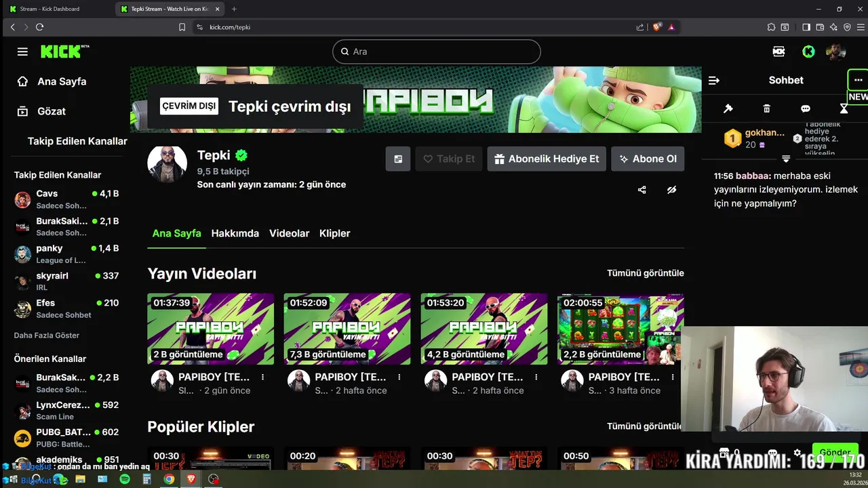Open the hamburger sidebar menu
868x488 pixels.
coord(22,52)
